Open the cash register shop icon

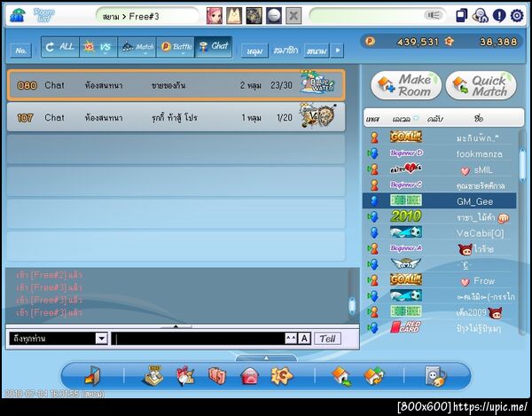[153, 375]
